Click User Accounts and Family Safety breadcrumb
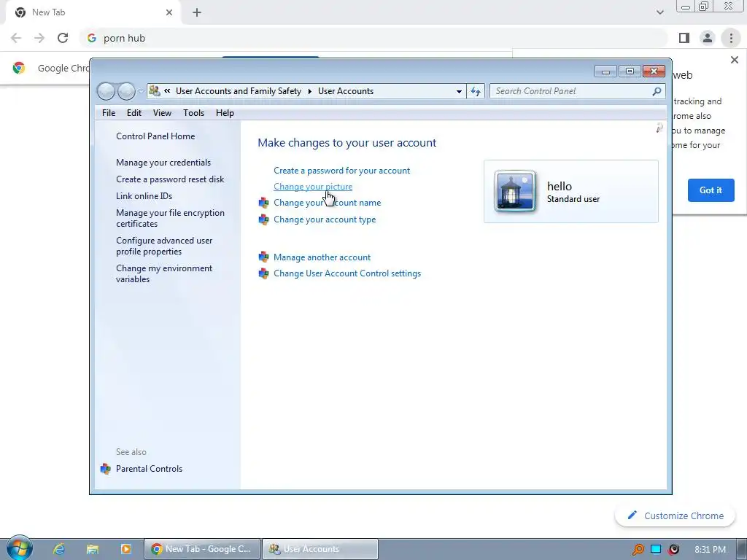Image resolution: width=747 pixels, height=560 pixels. (x=239, y=91)
